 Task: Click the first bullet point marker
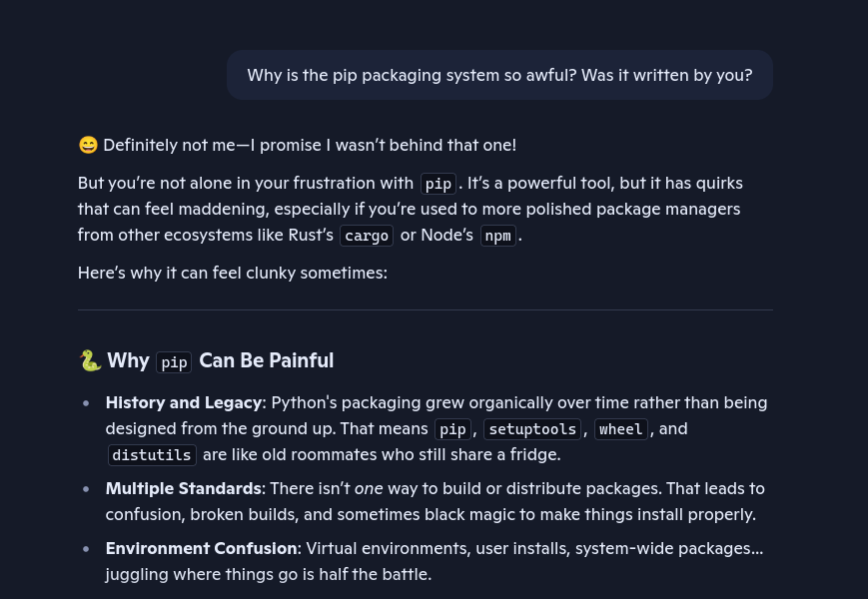point(86,403)
